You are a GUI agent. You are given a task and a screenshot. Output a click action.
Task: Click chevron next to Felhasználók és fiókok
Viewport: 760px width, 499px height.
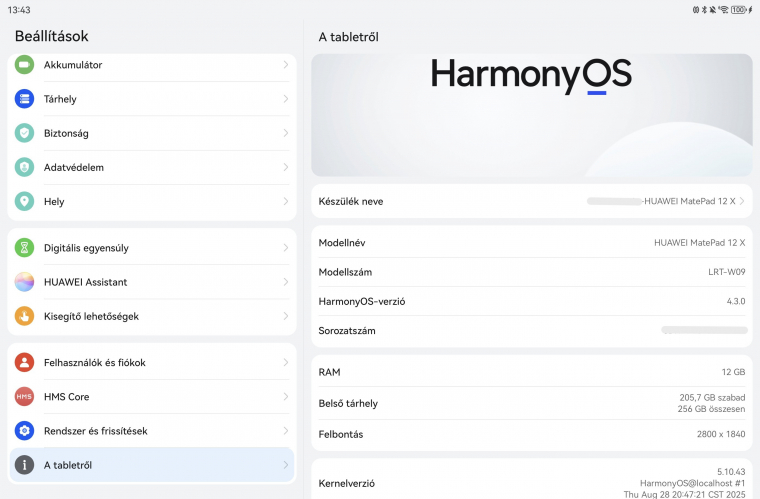(x=286, y=363)
